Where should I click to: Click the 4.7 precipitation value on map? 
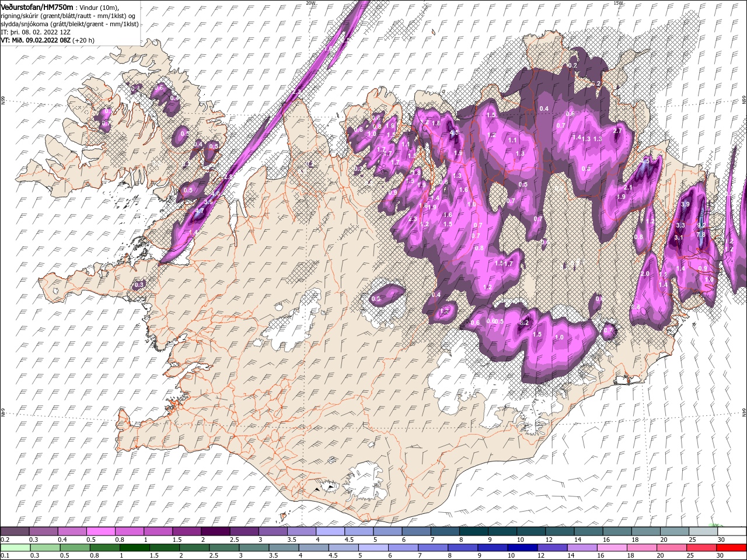coord(199,211)
